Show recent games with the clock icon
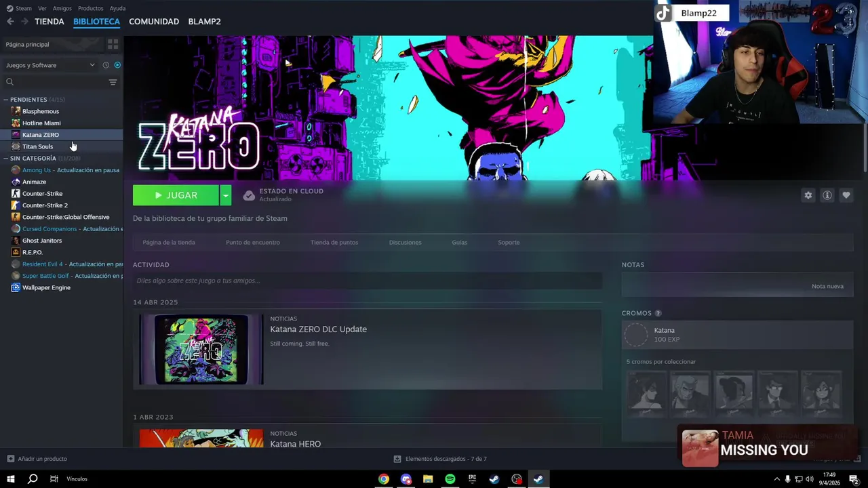The width and height of the screenshot is (868, 488). [106, 65]
